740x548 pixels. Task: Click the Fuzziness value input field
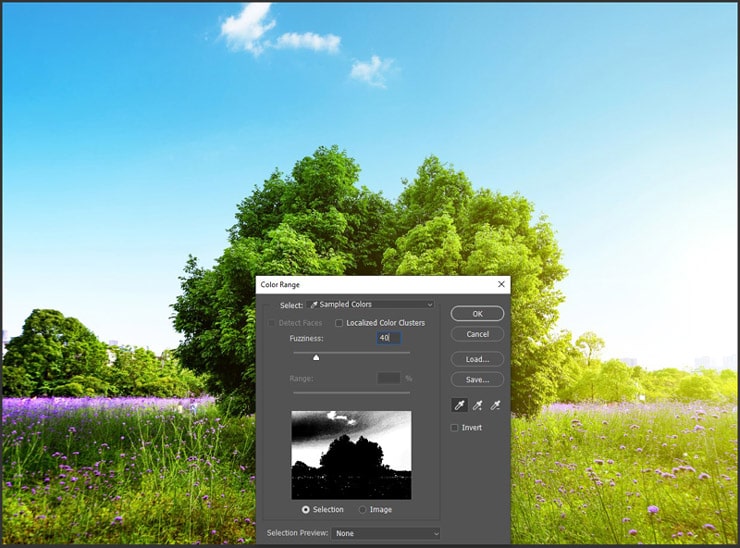388,338
